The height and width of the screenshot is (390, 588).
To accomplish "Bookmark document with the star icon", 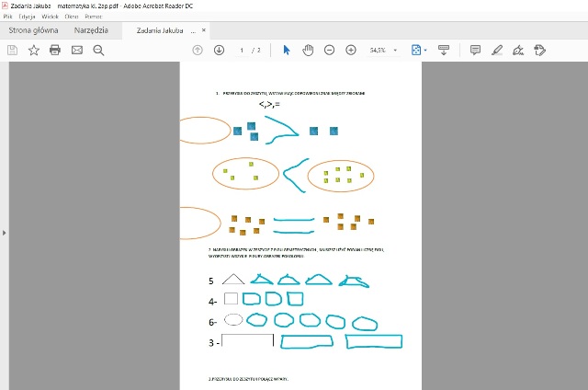I will 34,50.
